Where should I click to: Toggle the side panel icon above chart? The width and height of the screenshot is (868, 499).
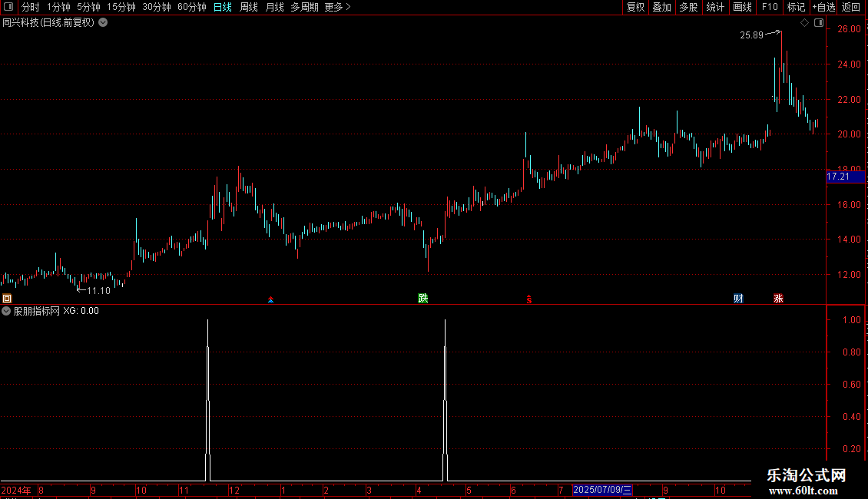(x=819, y=23)
